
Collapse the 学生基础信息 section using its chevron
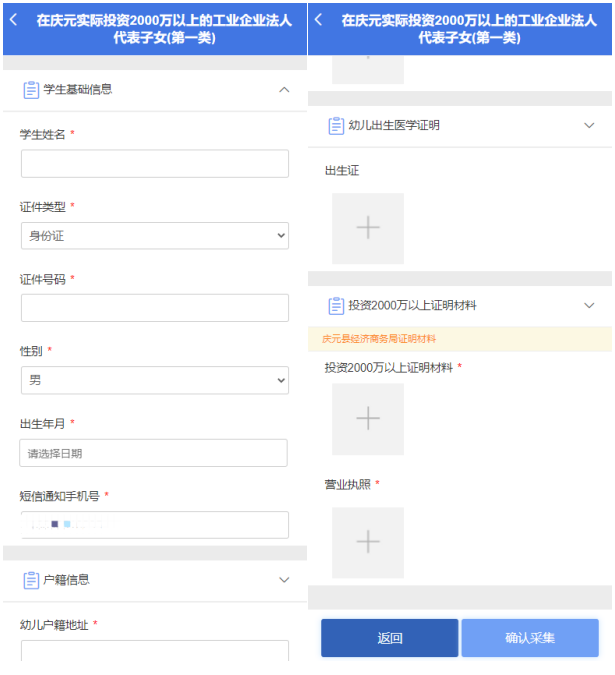click(284, 90)
